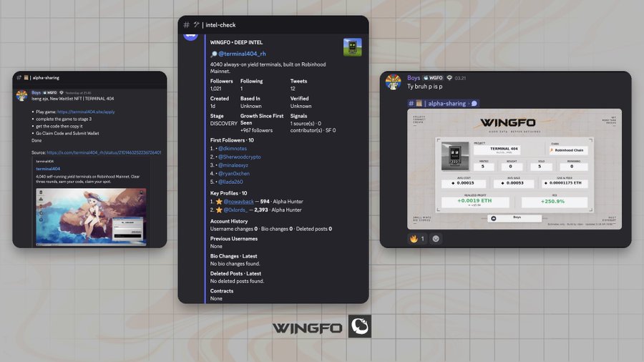
Task: Open the anime girl embed image
Action: tap(91, 217)
